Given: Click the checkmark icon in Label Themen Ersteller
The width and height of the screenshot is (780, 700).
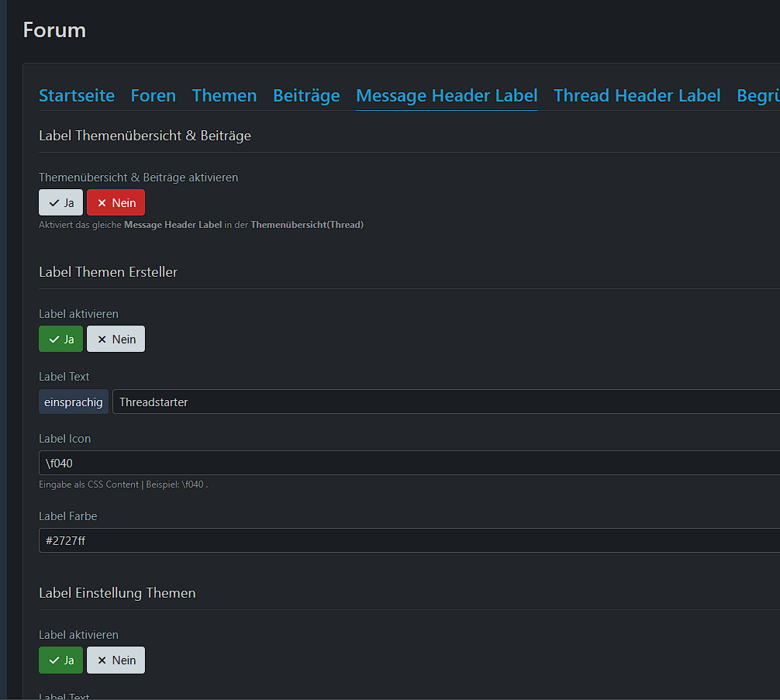Looking at the screenshot, I should (53, 340).
